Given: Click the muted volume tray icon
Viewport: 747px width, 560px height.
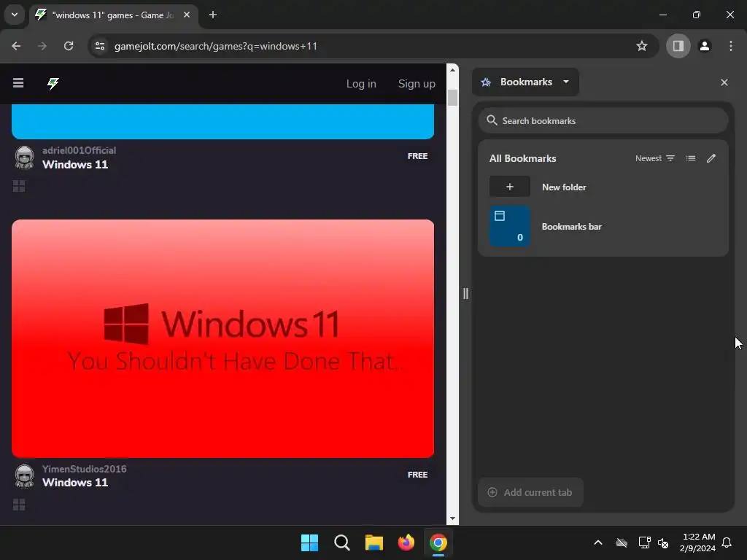Looking at the screenshot, I should (663, 542).
